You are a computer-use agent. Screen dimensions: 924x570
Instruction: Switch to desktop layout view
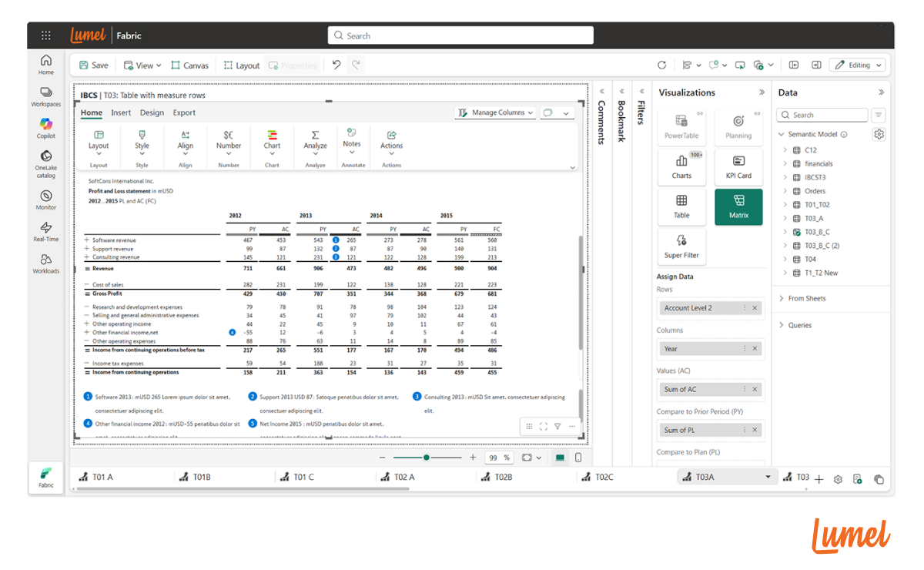[x=560, y=458]
